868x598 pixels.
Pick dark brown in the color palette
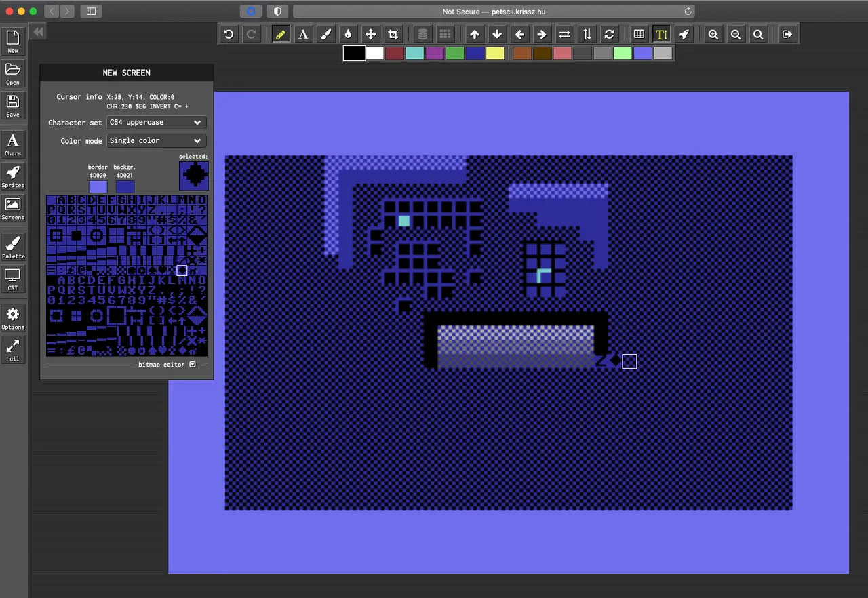(x=542, y=54)
